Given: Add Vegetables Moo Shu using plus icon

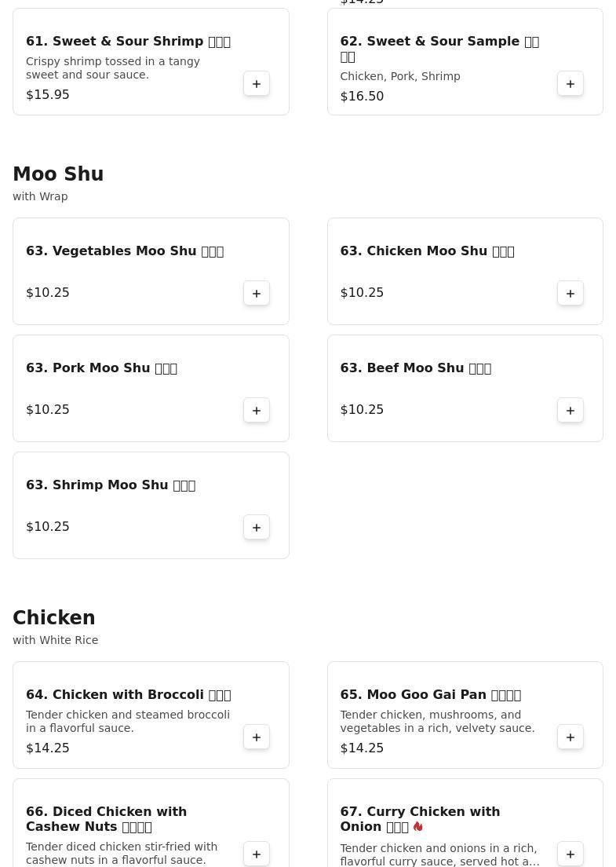Looking at the screenshot, I should click(257, 294).
